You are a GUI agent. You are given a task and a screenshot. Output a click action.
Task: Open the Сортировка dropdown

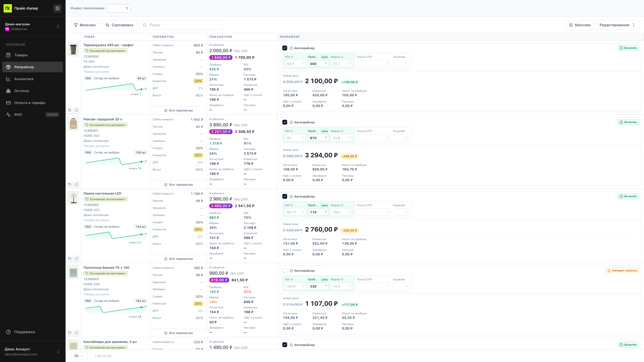119,25
